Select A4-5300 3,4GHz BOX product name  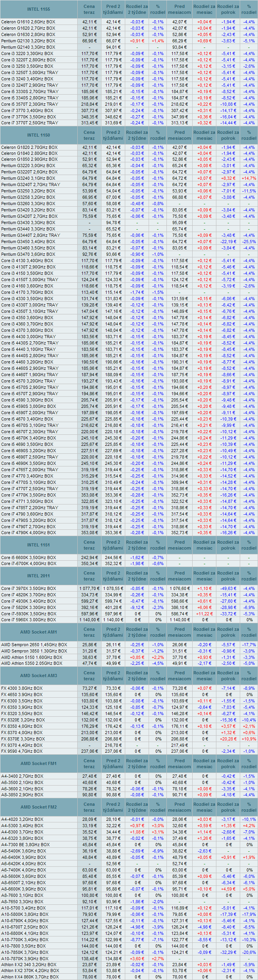(22, 826)
